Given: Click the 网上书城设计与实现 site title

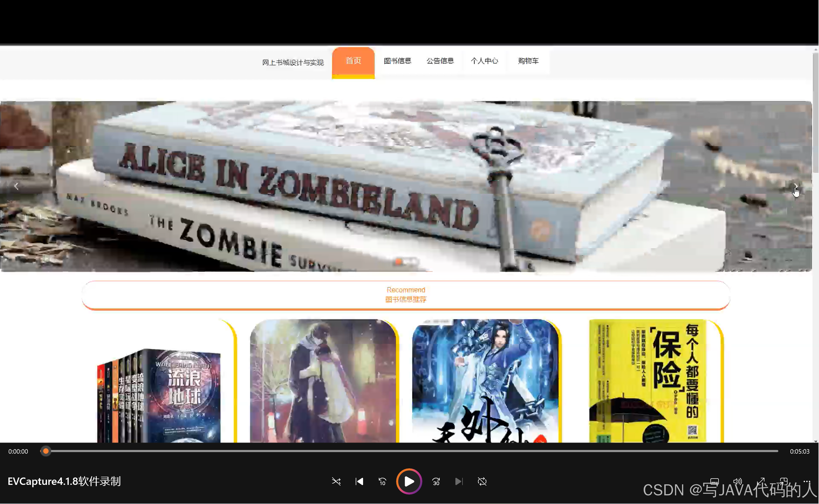Looking at the screenshot, I should point(293,62).
